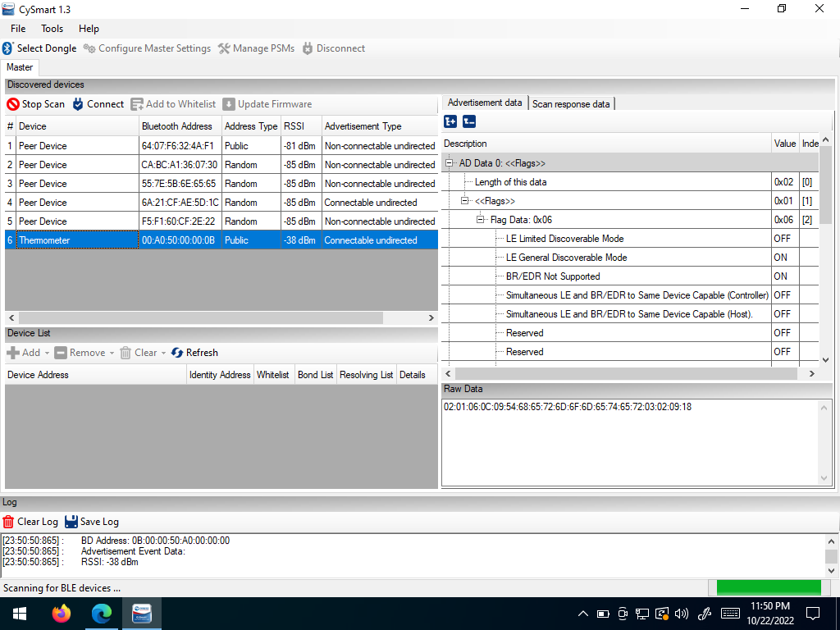Click BR/EDR Not Supported row
The width and height of the screenshot is (840, 630).
click(x=630, y=276)
